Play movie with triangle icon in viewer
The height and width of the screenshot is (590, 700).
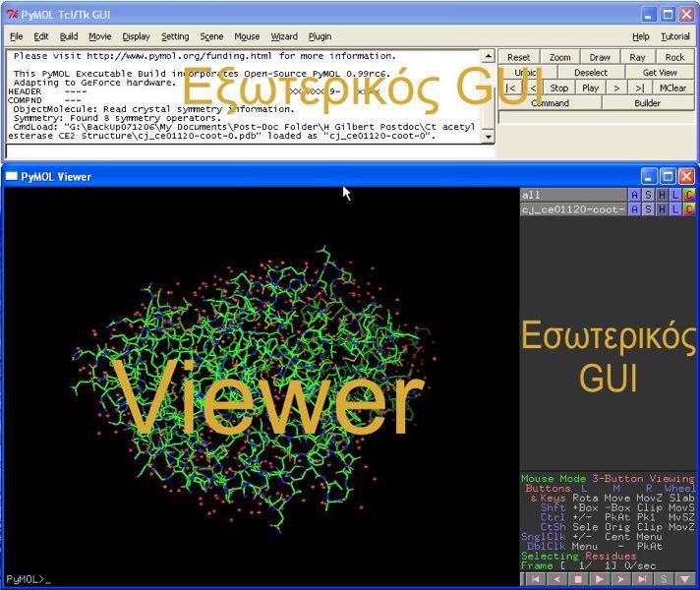599,579
